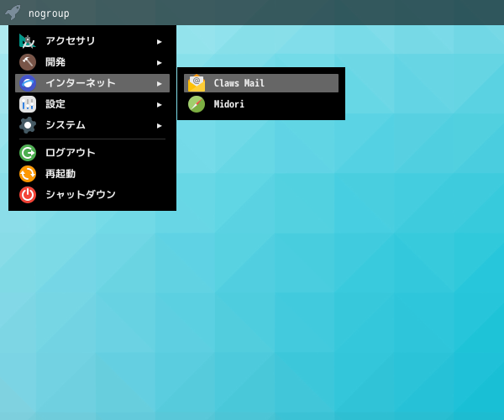Select the インターネット menu entry
504x420 pixels.
pos(92,83)
